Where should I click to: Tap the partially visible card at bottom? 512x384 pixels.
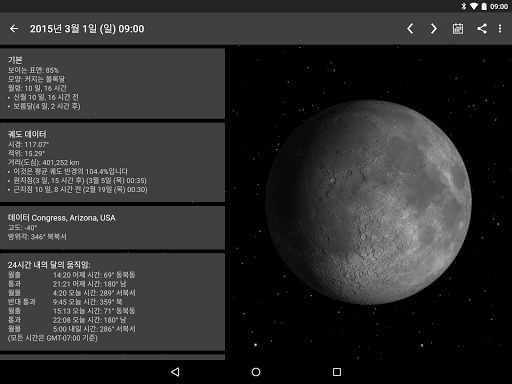click(x=112, y=357)
